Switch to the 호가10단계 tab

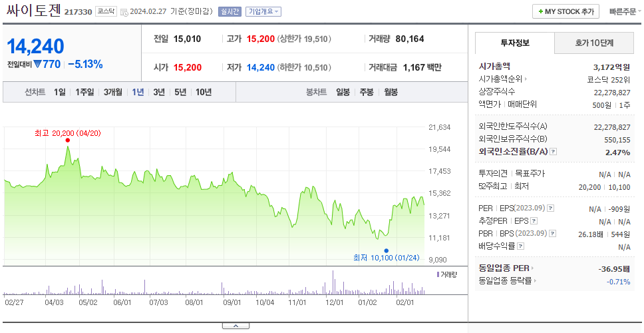click(594, 43)
